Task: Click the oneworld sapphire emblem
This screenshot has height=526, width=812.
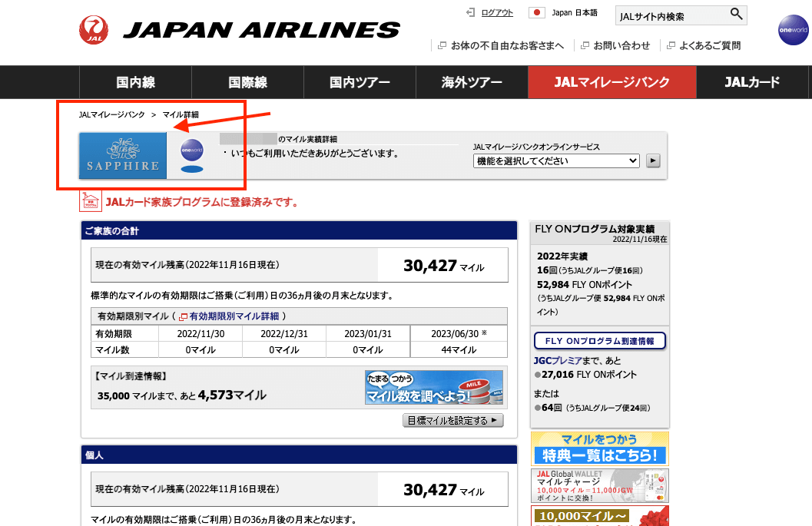Action: pyautogui.click(x=191, y=155)
